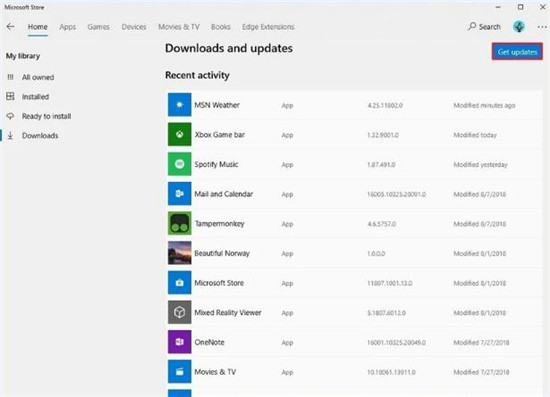The height and width of the screenshot is (397, 550).
Task: Click Beautiful Norway's version 1.0.0.0
Action: pos(376,254)
